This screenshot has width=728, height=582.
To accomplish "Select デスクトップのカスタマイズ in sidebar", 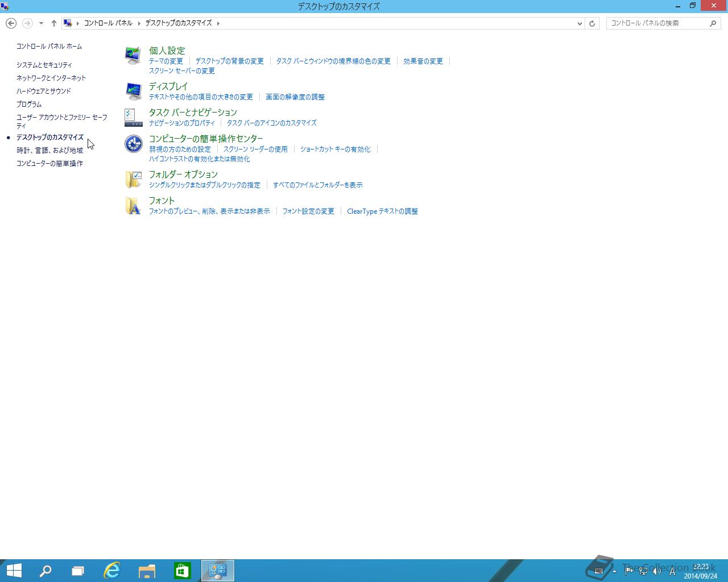I will [x=50, y=138].
